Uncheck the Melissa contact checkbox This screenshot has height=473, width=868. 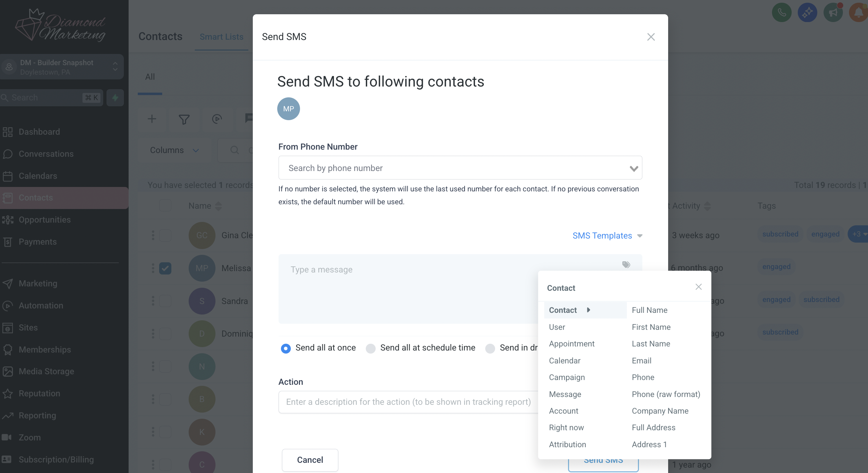(165, 268)
